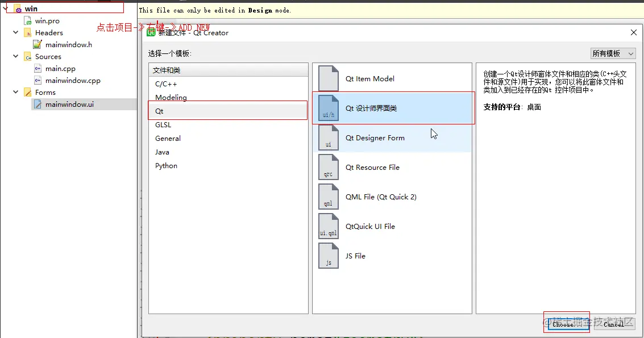Click the Qt Creator logo in dialog title
The image size is (644, 338).
(151, 32)
